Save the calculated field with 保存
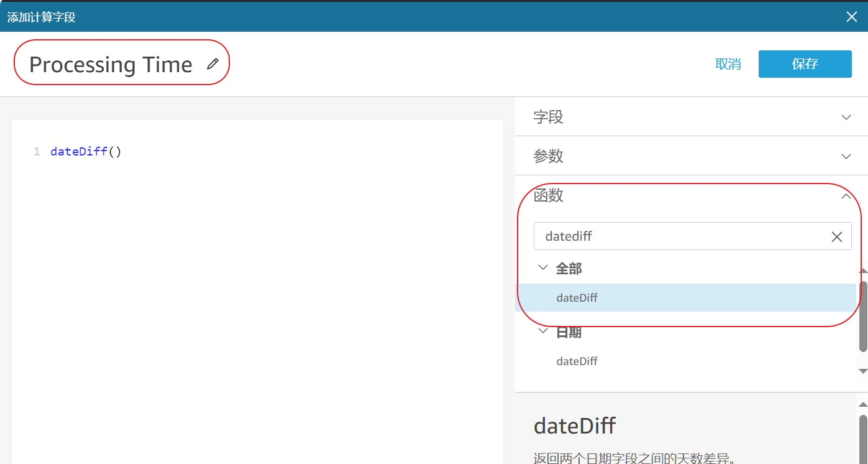This screenshot has width=868, height=464. pos(805,64)
